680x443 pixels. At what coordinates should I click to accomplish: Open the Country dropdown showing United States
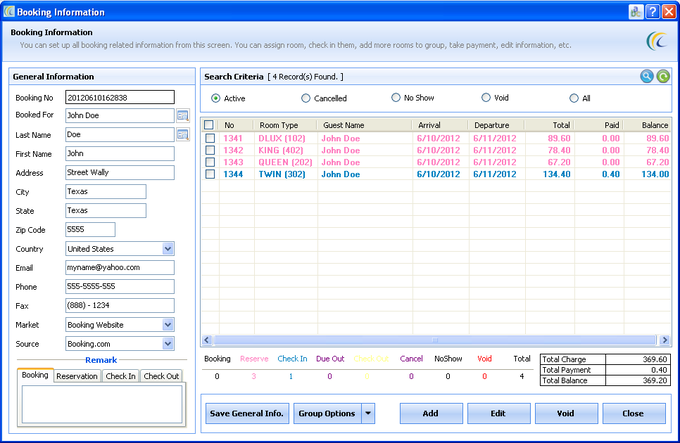(x=168, y=249)
